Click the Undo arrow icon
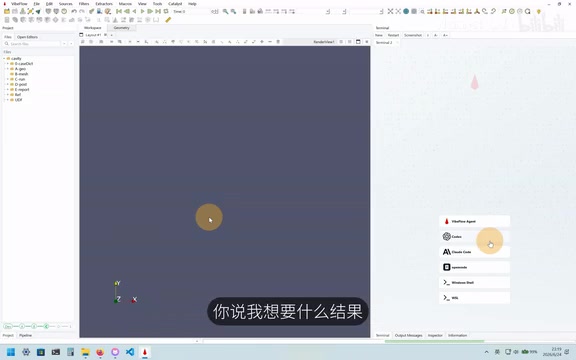Viewport: 576px width, 360px height. coord(74,11)
